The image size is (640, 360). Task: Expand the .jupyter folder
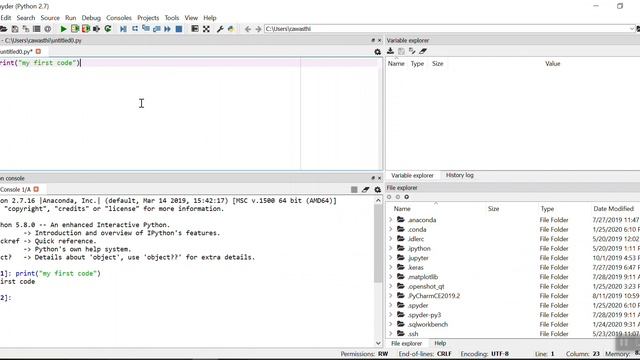391,258
